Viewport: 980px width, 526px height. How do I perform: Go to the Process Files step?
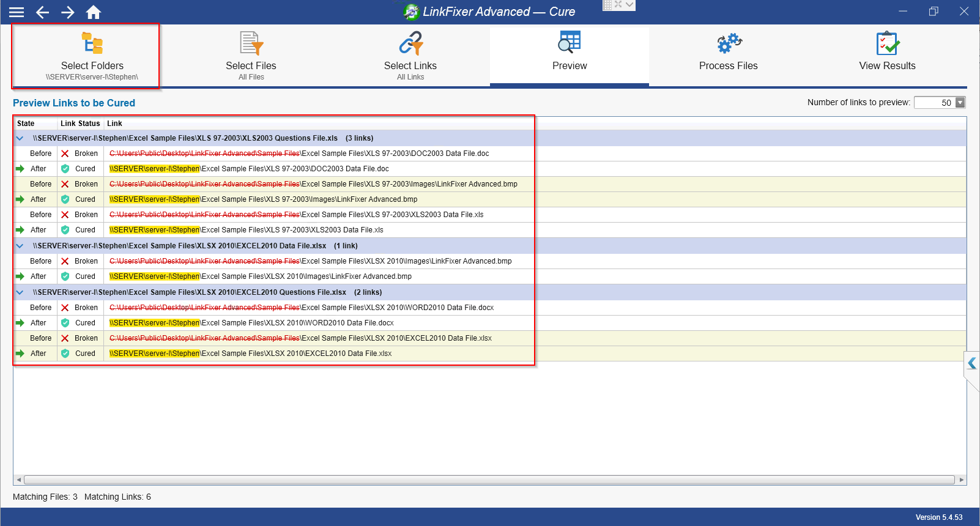pos(729,56)
